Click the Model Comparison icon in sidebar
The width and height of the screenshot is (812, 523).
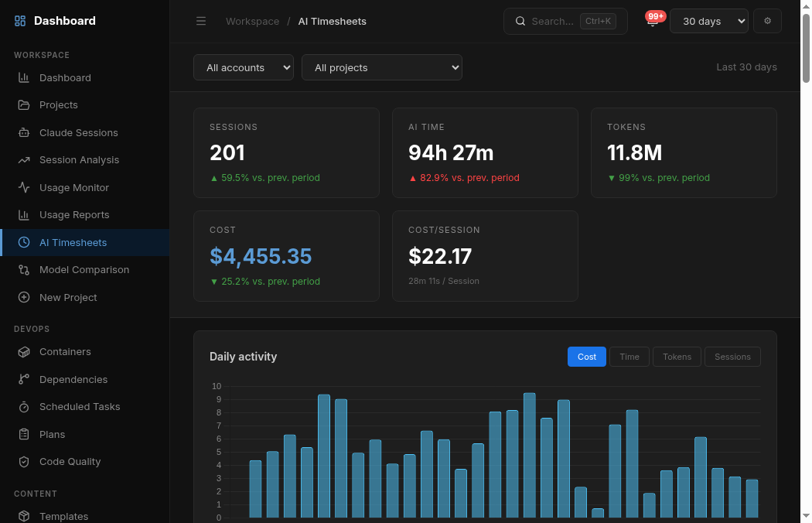pos(24,270)
